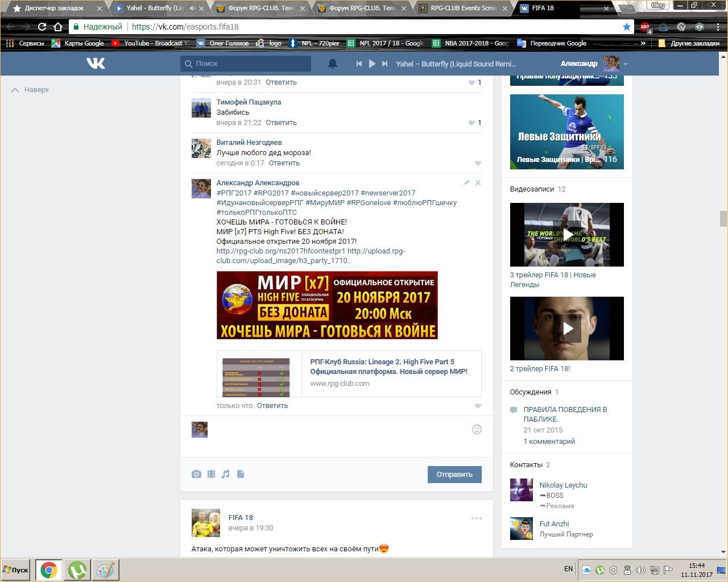Switch EN input language in tray
Screen dimensions: 728x582
point(568,569)
